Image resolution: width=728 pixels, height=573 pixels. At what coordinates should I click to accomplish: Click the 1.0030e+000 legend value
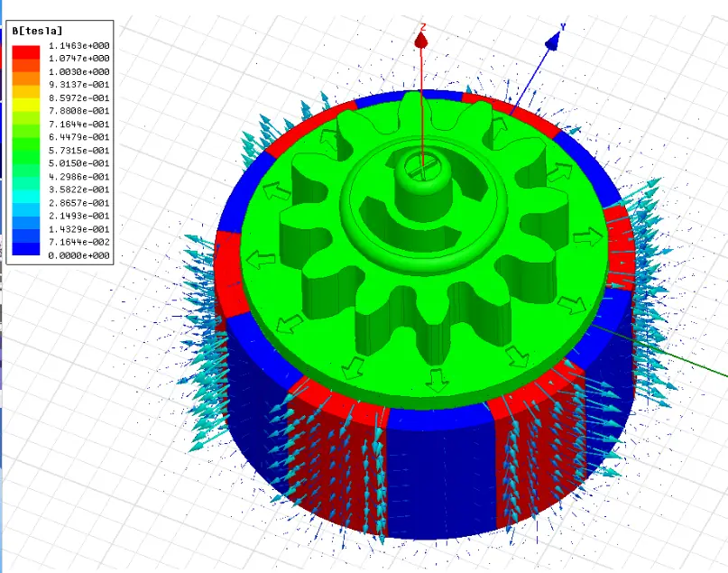[78, 72]
